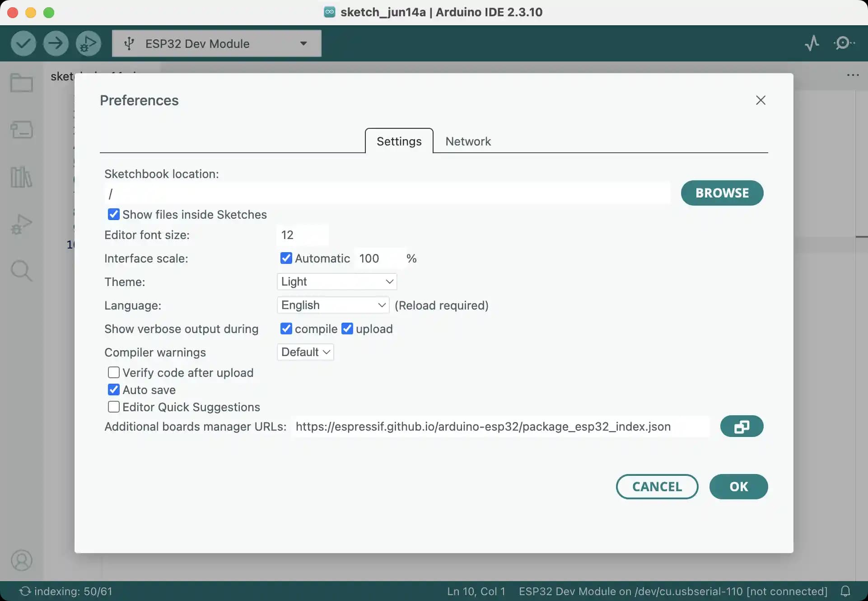This screenshot has height=601, width=868.
Task: Confirm preferences with OK button
Action: 738,487
